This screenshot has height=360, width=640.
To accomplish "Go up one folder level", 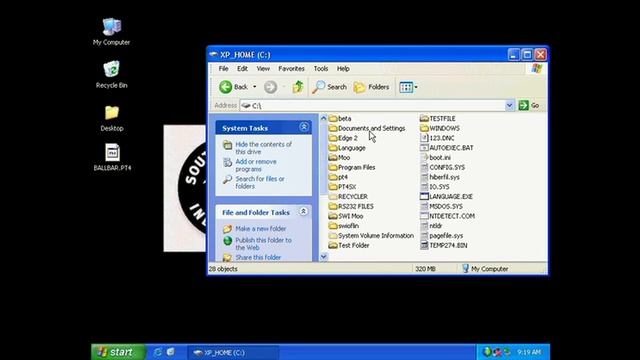I will (x=298, y=87).
